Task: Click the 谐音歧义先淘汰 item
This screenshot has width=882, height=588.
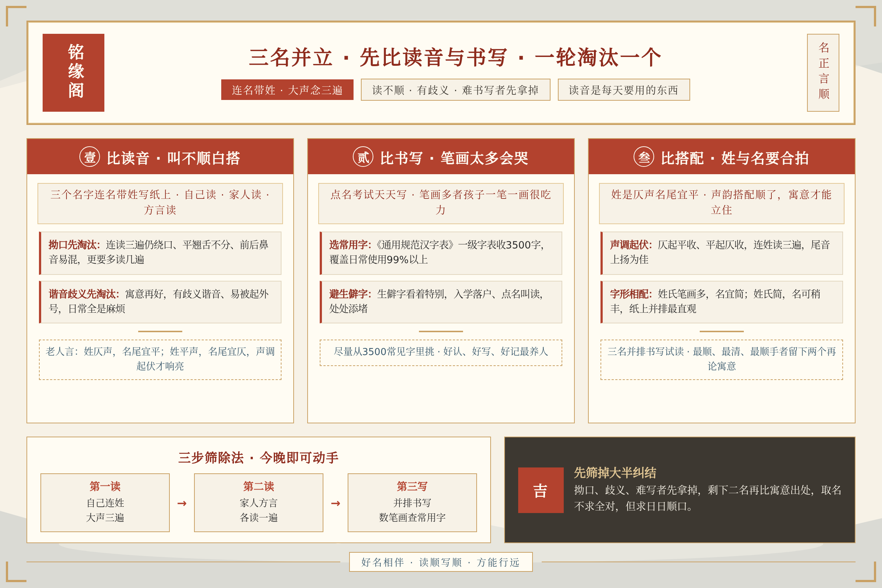Action: (160, 302)
